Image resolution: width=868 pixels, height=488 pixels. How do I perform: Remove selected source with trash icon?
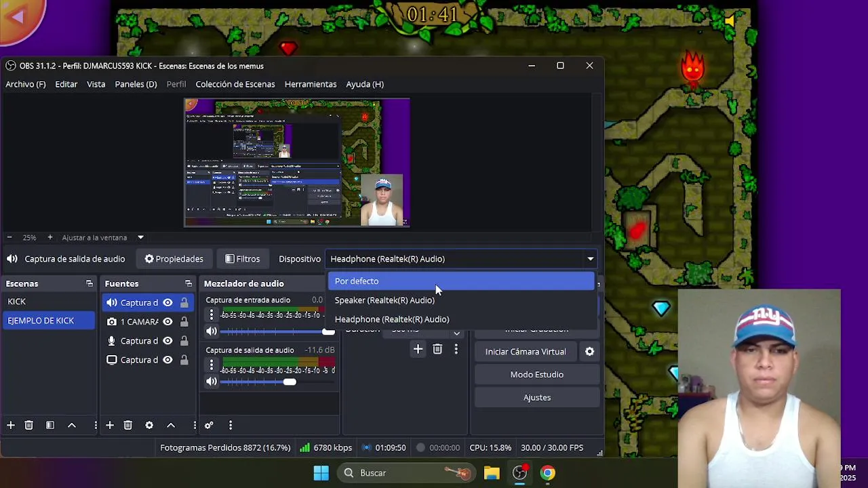point(127,425)
